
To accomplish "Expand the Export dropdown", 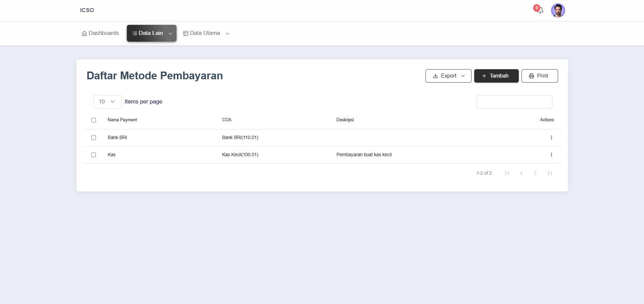I will [448, 76].
